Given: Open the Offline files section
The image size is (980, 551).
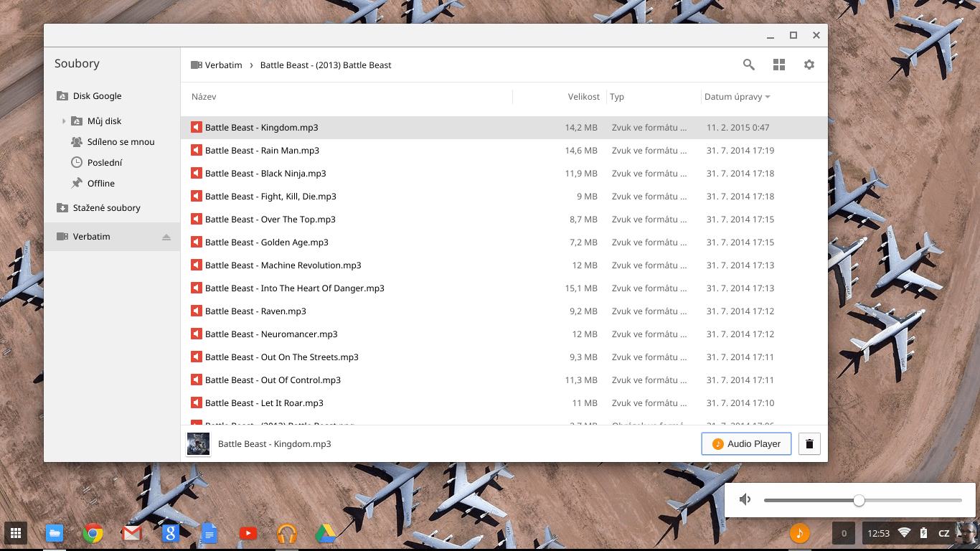Looking at the screenshot, I should pos(112,184).
